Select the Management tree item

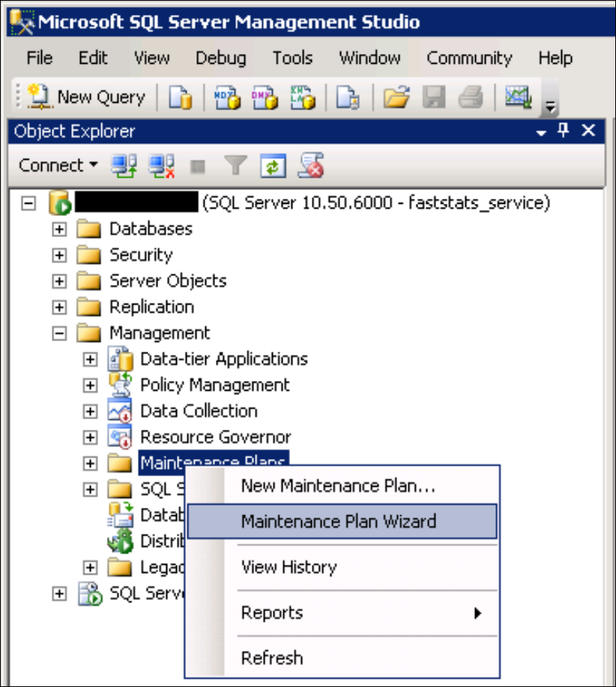160,334
